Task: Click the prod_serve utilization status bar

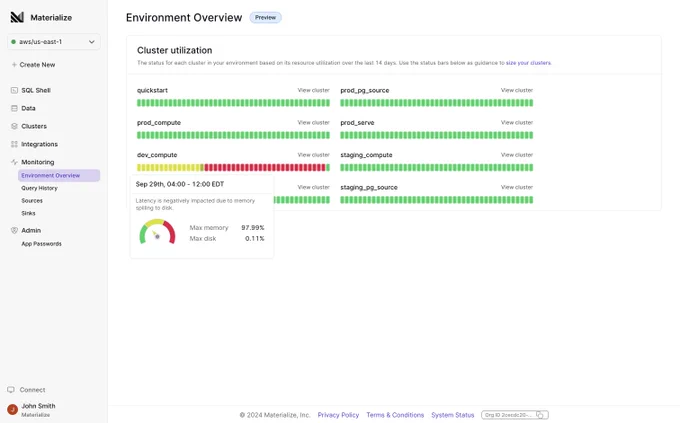Action: click(x=437, y=135)
